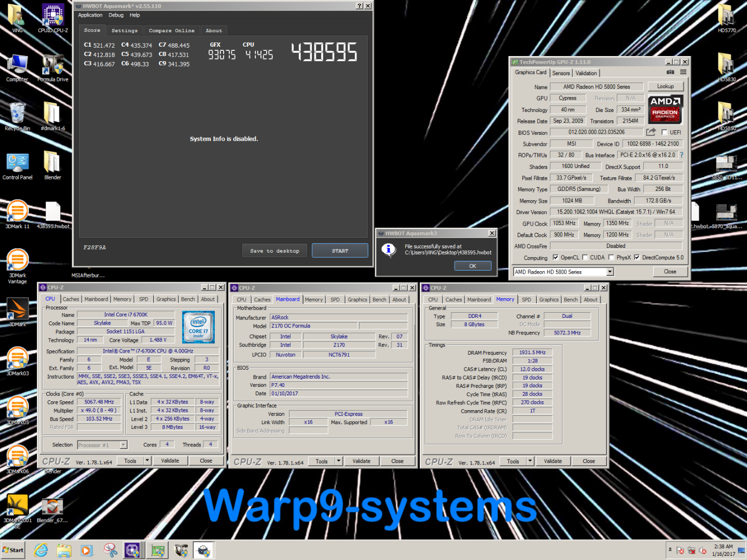Select the 3DMark05 desktop shortcut
Image resolution: width=747 pixels, height=560 pixels.
point(17,411)
